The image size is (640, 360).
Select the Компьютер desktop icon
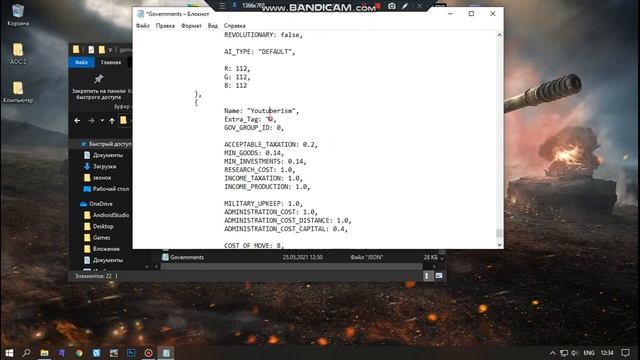(x=18, y=92)
